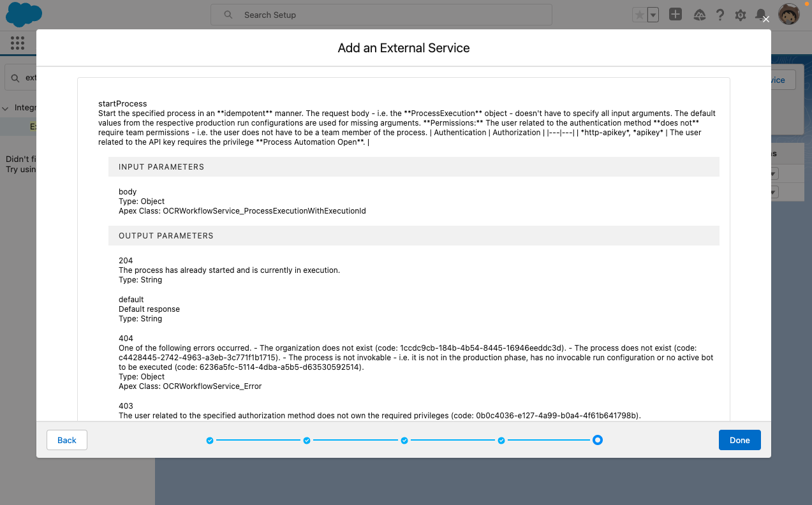This screenshot has width=812, height=505.
Task: Focus the Quick Find box in the sidebar
Action: pos(21,78)
